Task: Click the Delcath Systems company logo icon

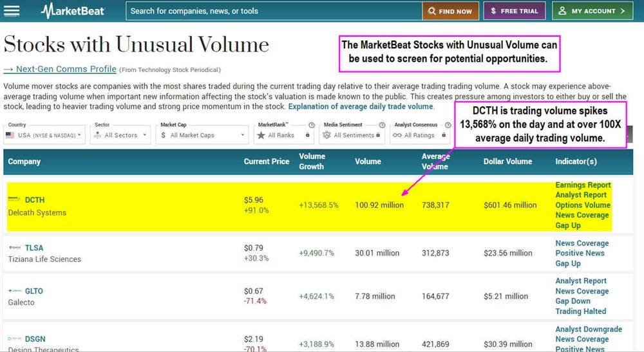Action: coord(14,200)
